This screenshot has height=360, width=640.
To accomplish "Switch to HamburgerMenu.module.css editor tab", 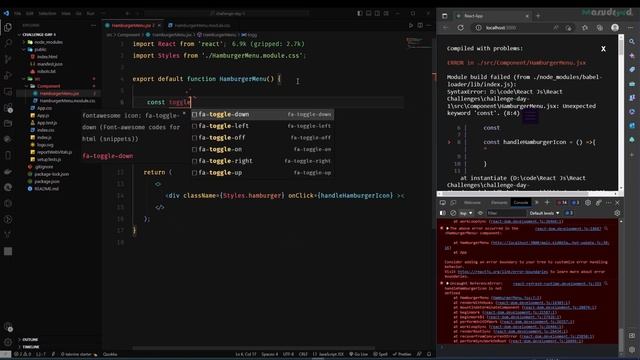I will tap(202, 25).
